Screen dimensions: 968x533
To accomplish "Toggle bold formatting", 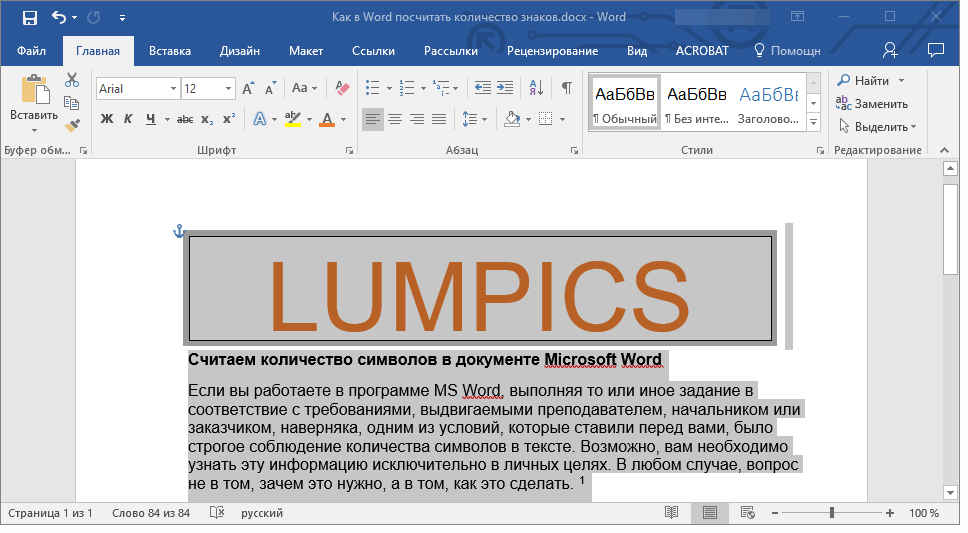I will [107, 119].
